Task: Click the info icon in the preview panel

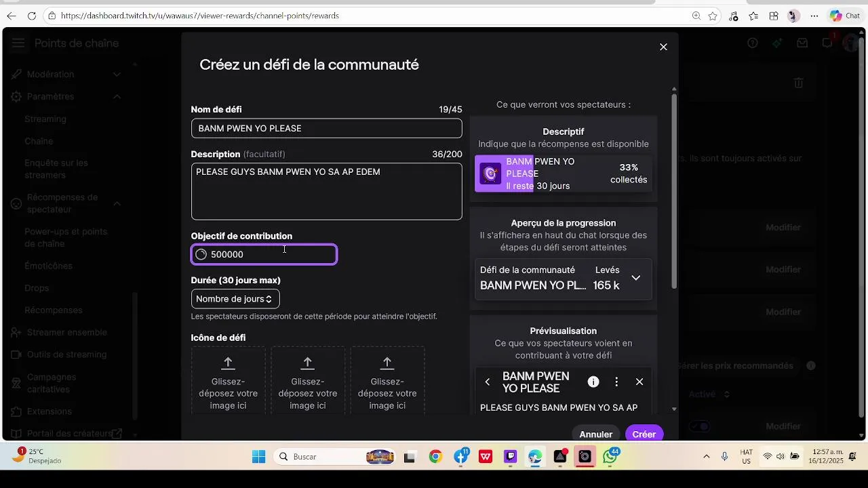Action: tap(593, 382)
